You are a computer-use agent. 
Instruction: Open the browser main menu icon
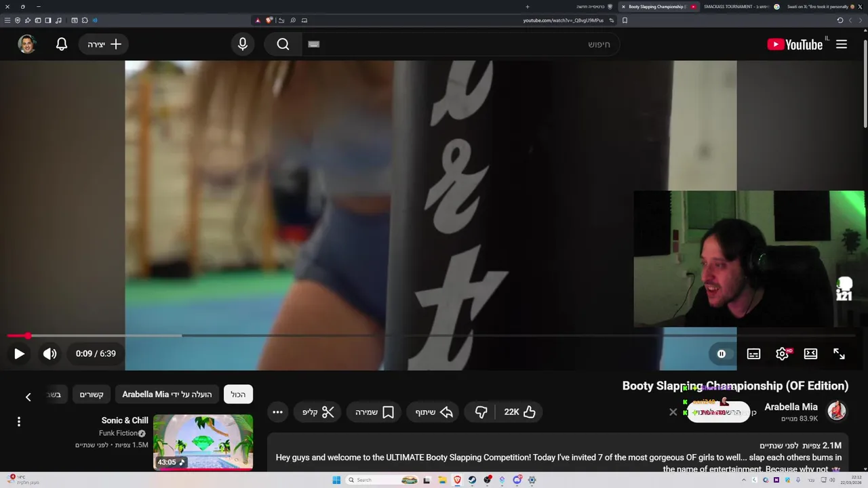pyautogui.click(x=7, y=20)
